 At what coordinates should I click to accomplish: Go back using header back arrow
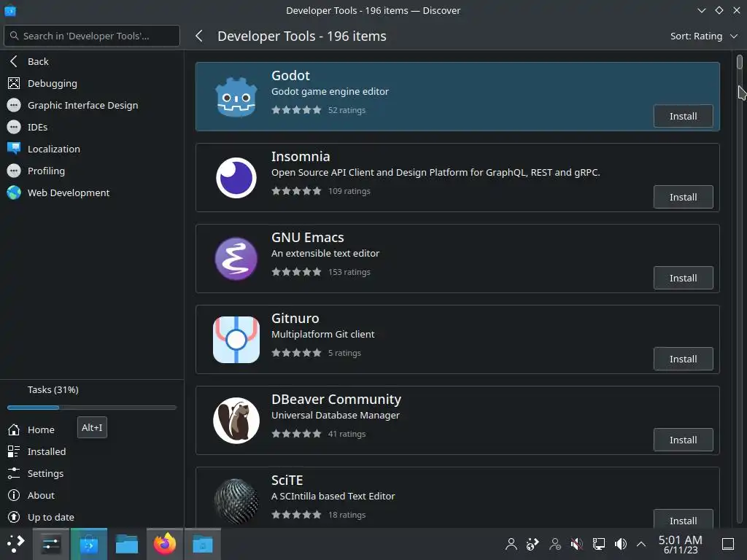tap(199, 36)
